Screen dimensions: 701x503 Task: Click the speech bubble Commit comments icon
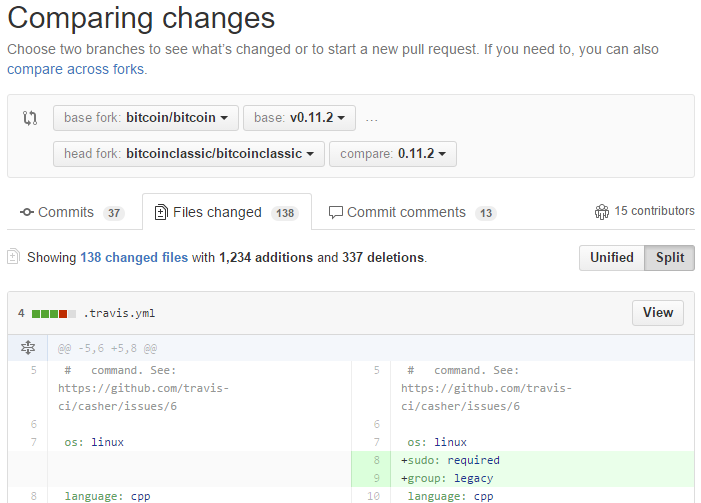336,212
